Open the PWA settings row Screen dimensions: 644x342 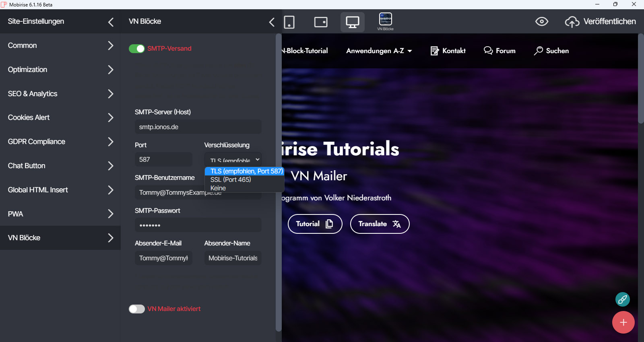pos(60,214)
